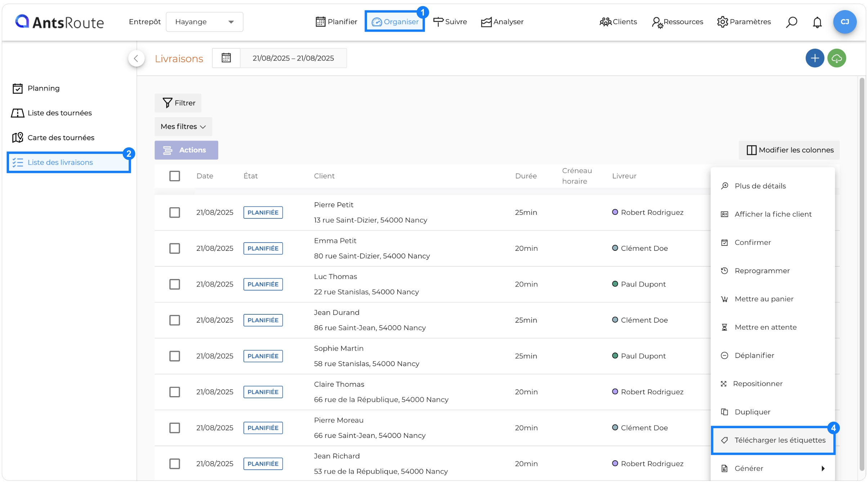This screenshot has width=868, height=483.
Task: Check the box for Jean Durand delivery
Action: (175, 320)
